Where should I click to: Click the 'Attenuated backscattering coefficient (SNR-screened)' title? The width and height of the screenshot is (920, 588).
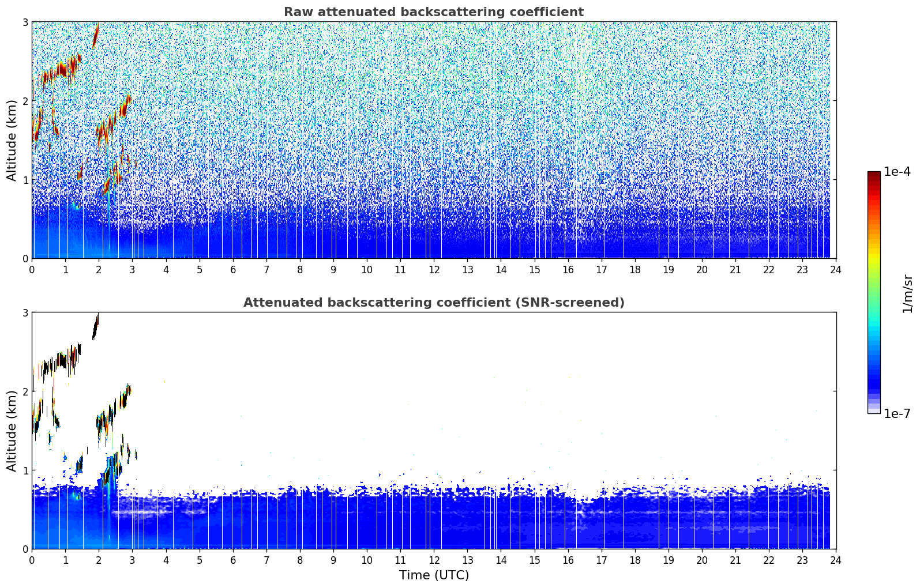pos(434,303)
